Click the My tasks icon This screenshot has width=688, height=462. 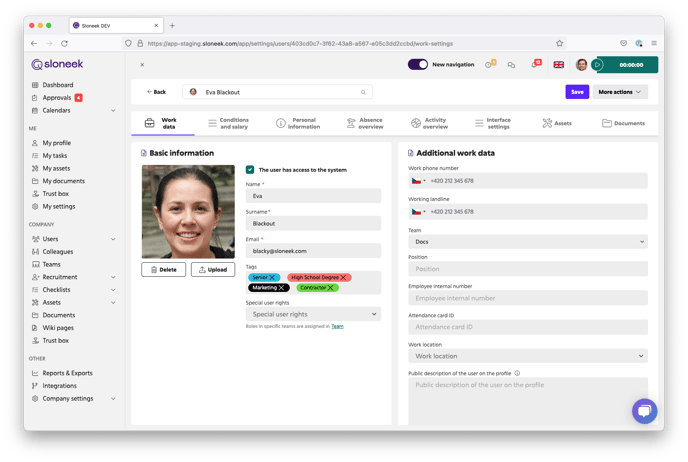pos(35,155)
